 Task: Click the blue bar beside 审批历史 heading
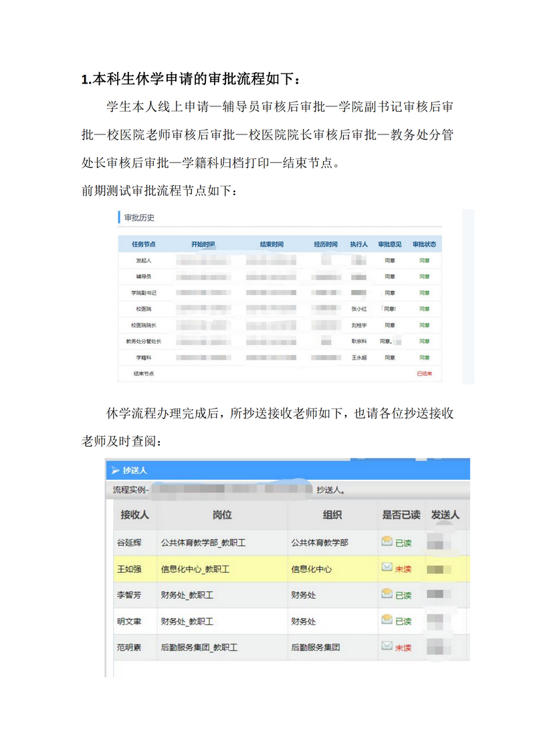[x=119, y=217]
